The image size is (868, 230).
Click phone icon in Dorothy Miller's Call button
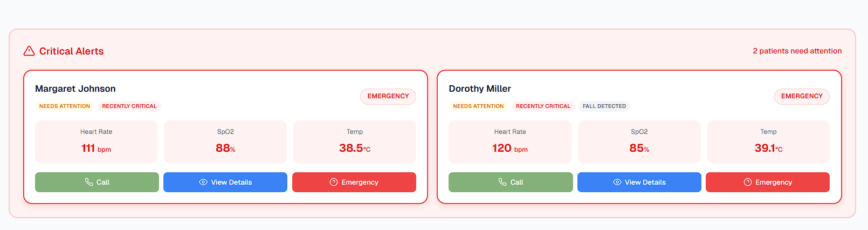click(502, 182)
